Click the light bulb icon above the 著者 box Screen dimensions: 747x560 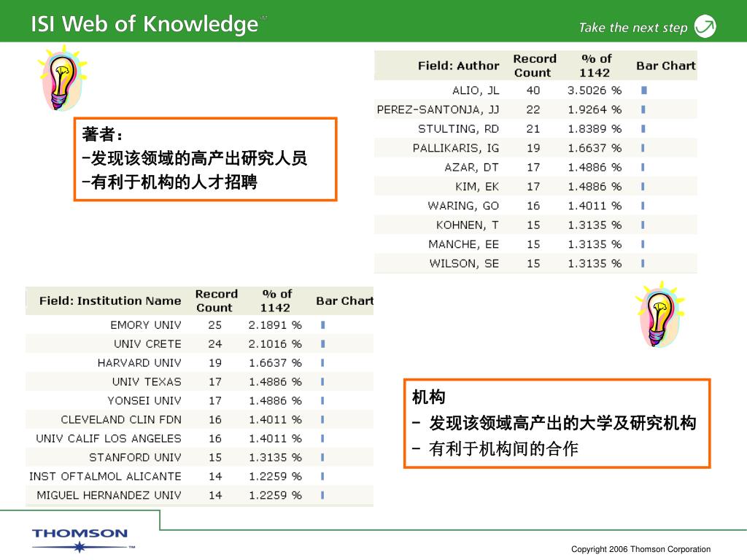(x=62, y=78)
